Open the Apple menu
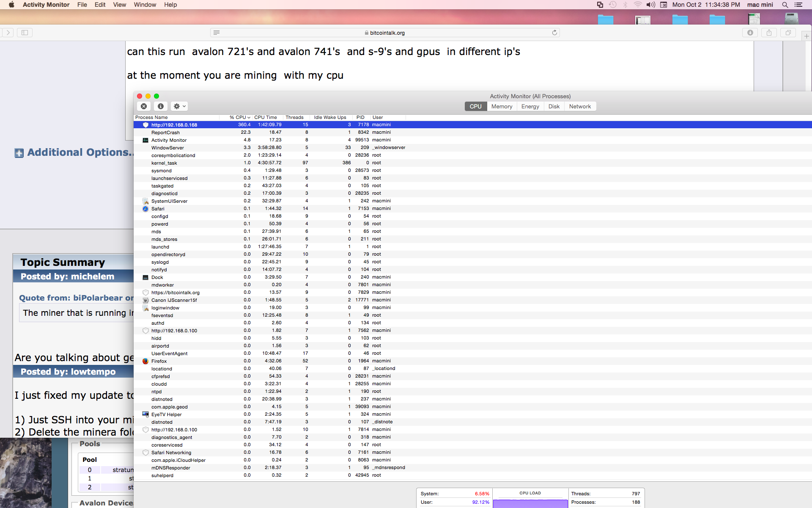Viewport: 812px width, 508px height. (x=11, y=5)
